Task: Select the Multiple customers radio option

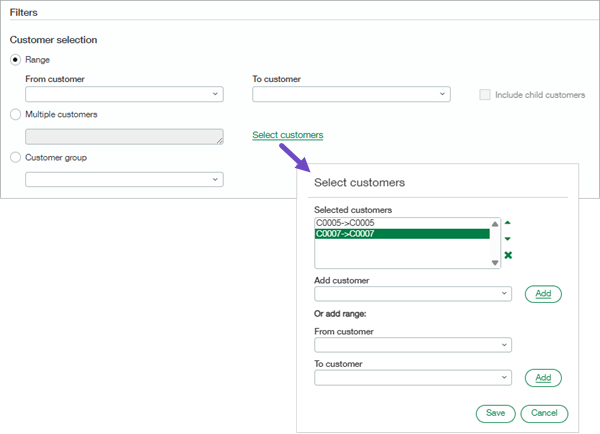Action: [x=15, y=115]
